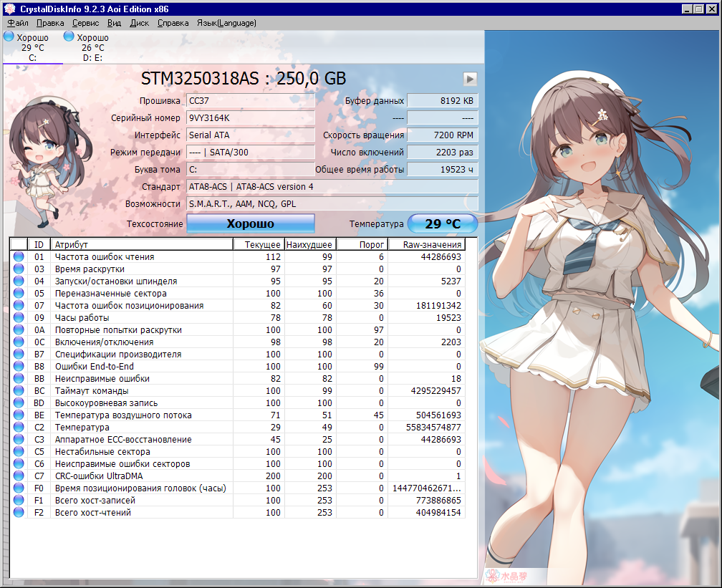The height and width of the screenshot is (588, 722).
Task: Click the status orb next to Температура attribute
Action: click(19, 428)
